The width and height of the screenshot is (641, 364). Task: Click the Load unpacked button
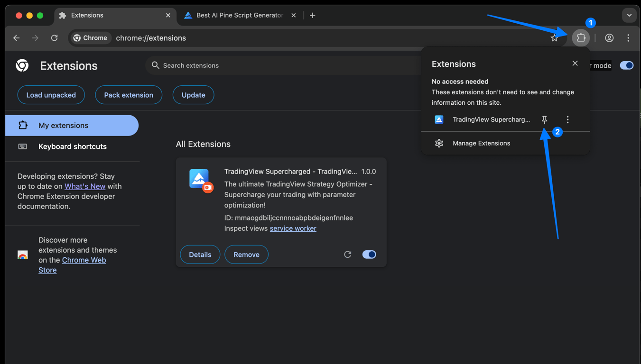(x=51, y=95)
